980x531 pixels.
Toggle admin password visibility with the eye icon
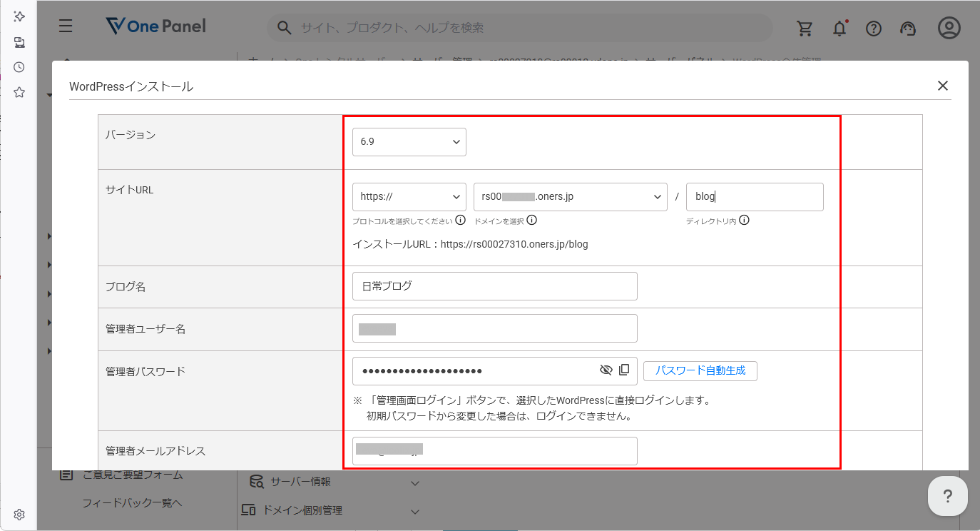[606, 370]
